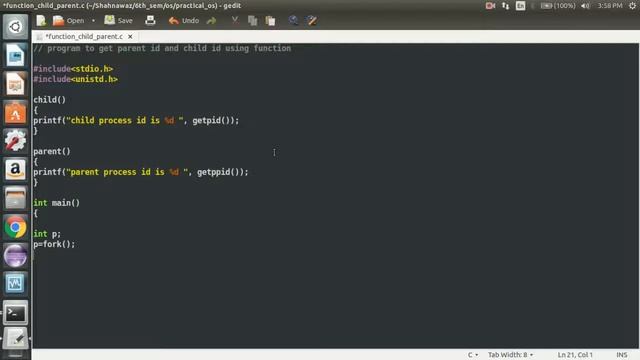Open the network indicator in the top panel
Viewport: 640px width, 360px height.
pyautogui.click(x=505, y=6)
